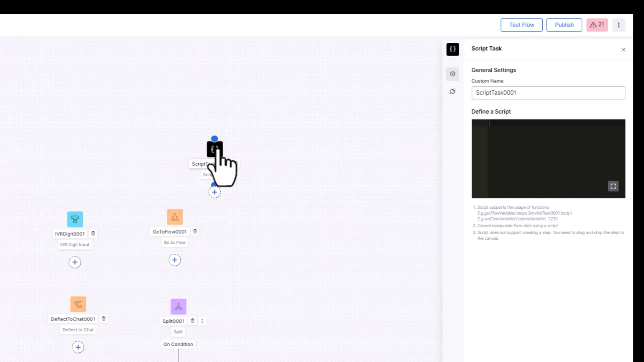The height and width of the screenshot is (362, 644).
Task: Click the Publish button
Action: [564, 25]
